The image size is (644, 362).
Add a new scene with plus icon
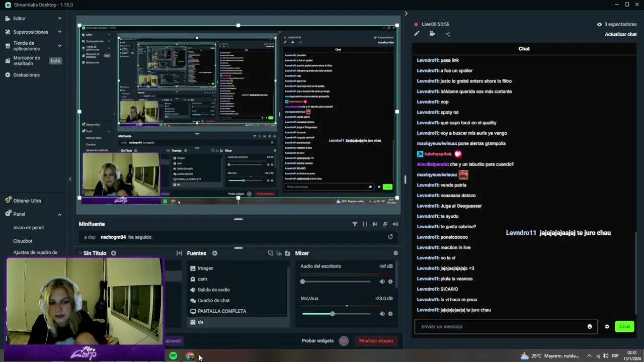(x=113, y=253)
